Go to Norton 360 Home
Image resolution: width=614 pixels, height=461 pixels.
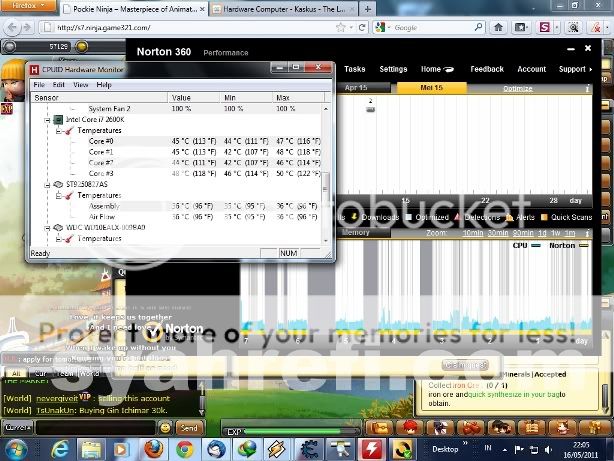(437, 69)
